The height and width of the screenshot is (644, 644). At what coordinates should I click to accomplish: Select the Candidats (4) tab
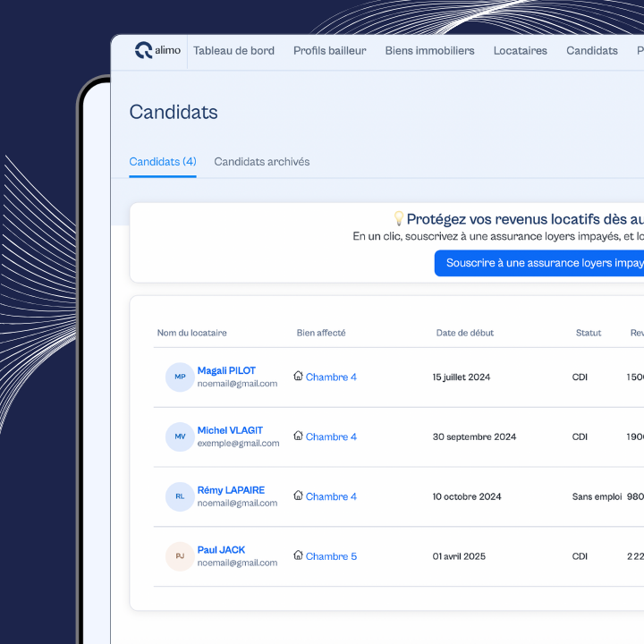coord(163,162)
